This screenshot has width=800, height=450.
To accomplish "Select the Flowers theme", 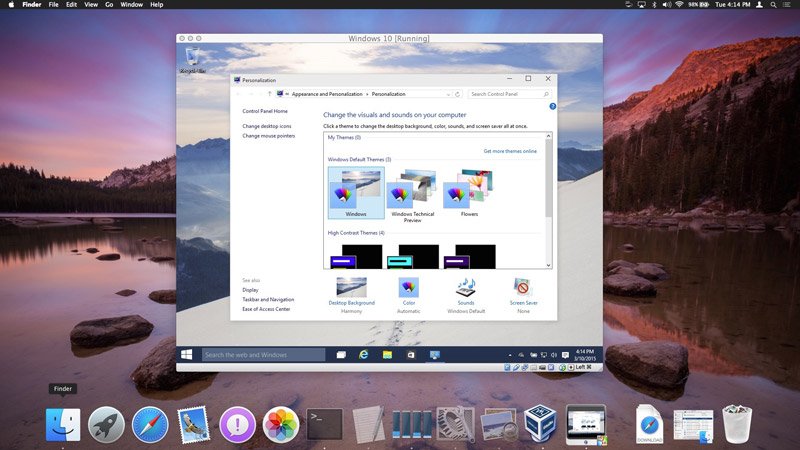I will pyautogui.click(x=469, y=193).
